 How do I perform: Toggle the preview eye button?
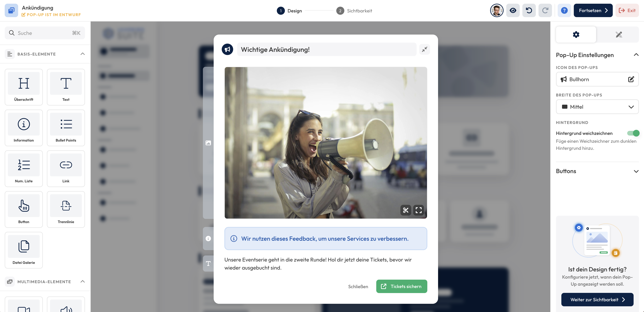click(x=513, y=10)
